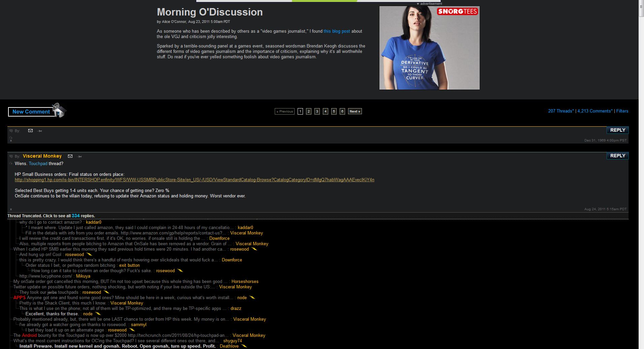The image size is (644, 349).
Task: Click the refresh arrow icon in the empty post
Action: [x=11, y=137]
